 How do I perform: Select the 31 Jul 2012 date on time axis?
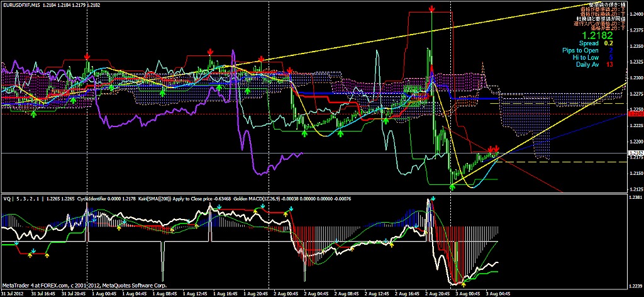(14, 293)
